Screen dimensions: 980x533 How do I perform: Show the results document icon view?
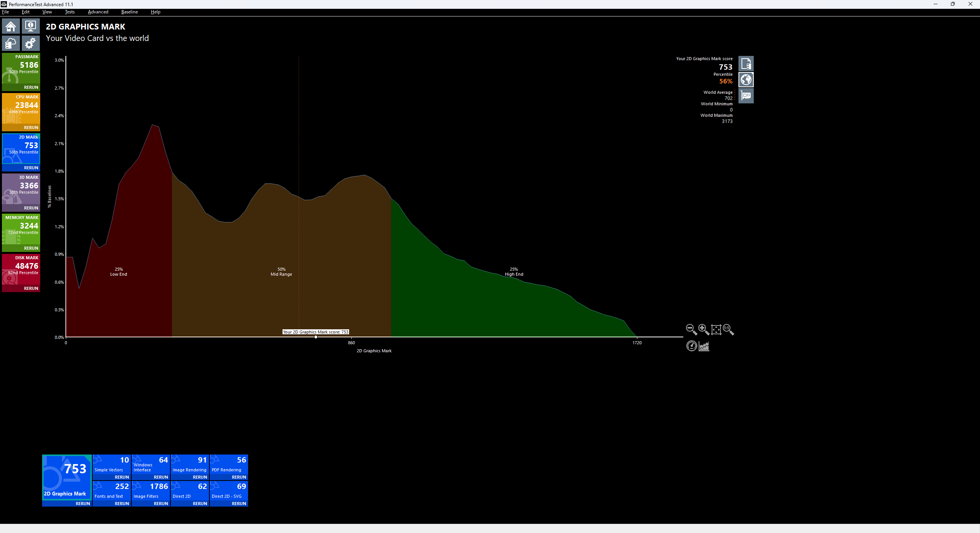pos(746,64)
